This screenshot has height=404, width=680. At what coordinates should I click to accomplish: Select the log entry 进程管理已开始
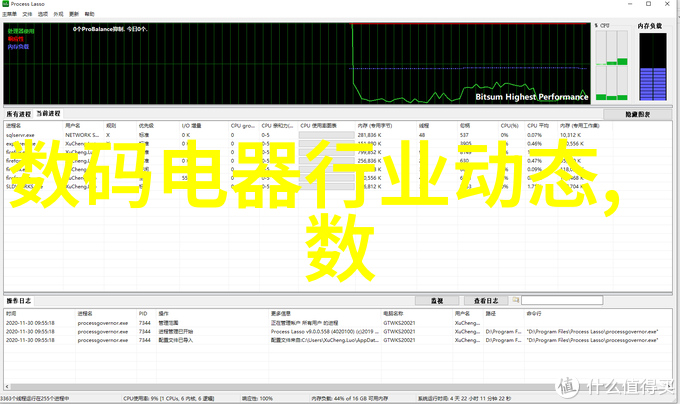pos(338,332)
